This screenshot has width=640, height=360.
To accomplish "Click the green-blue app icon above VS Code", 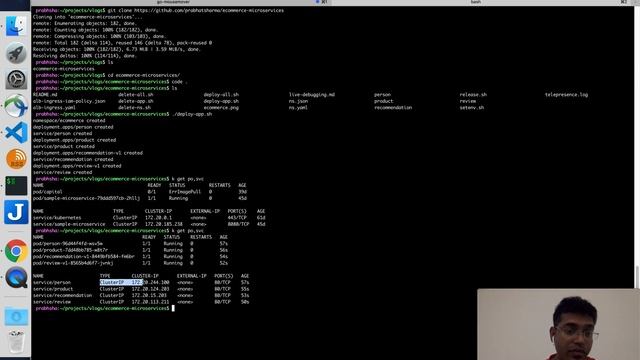I will pyautogui.click(x=16, y=106).
